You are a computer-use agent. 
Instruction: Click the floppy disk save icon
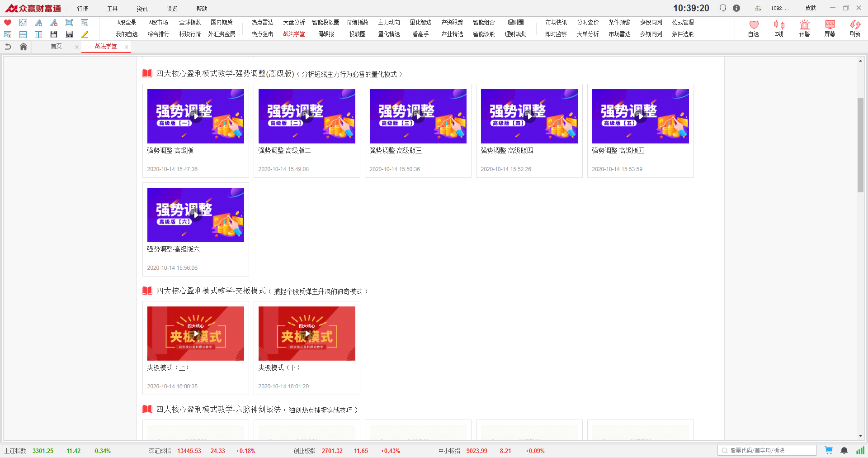pyautogui.click(x=54, y=34)
